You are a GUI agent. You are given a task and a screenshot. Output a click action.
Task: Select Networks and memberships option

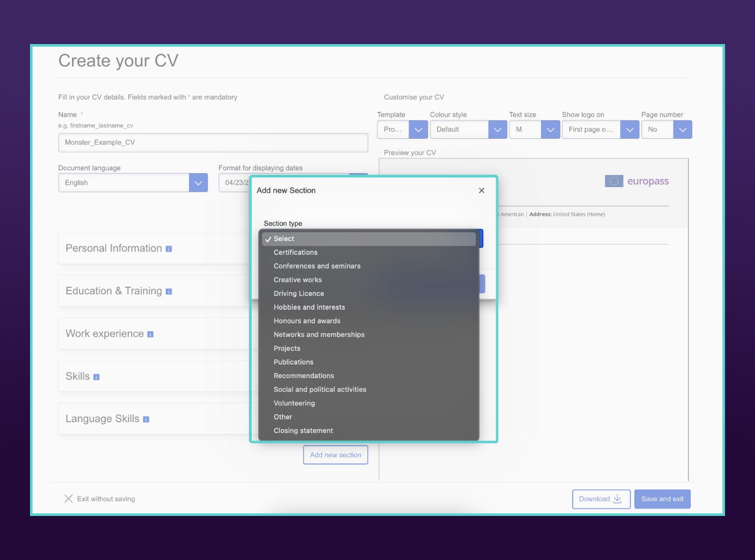369,335
